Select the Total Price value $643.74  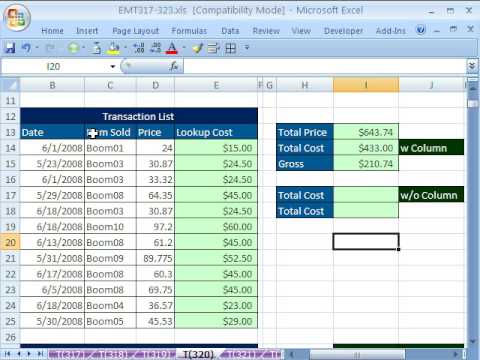point(366,132)
